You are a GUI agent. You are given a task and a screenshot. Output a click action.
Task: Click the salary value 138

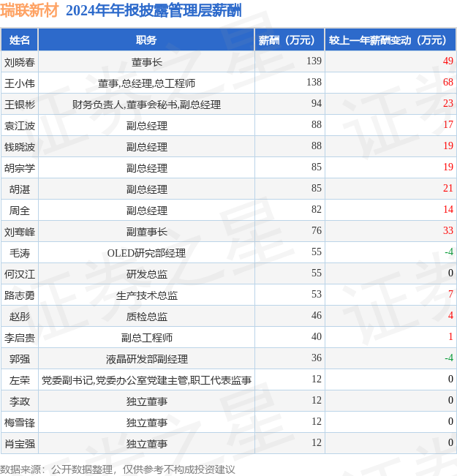[314, 82]
